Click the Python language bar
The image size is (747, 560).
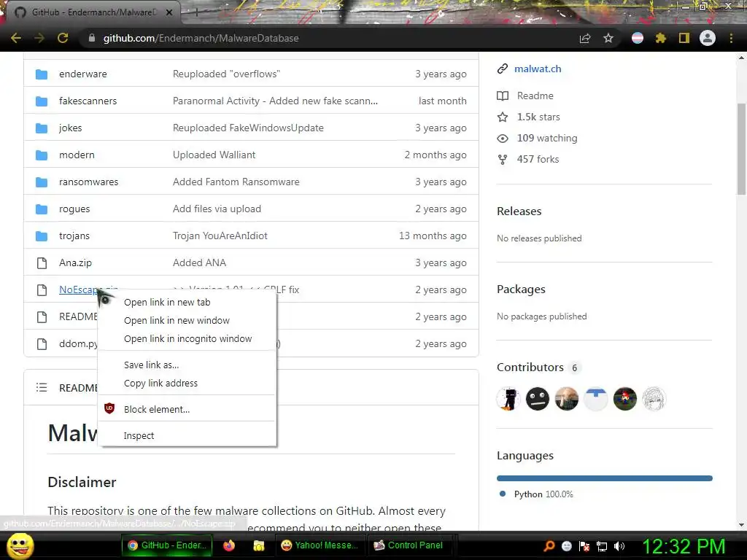pyautogui.click(x=605, y=478)
